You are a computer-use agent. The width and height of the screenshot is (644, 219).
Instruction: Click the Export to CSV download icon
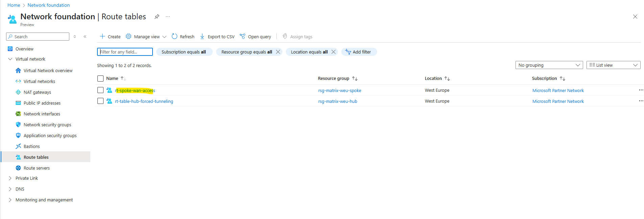(202, 36)
